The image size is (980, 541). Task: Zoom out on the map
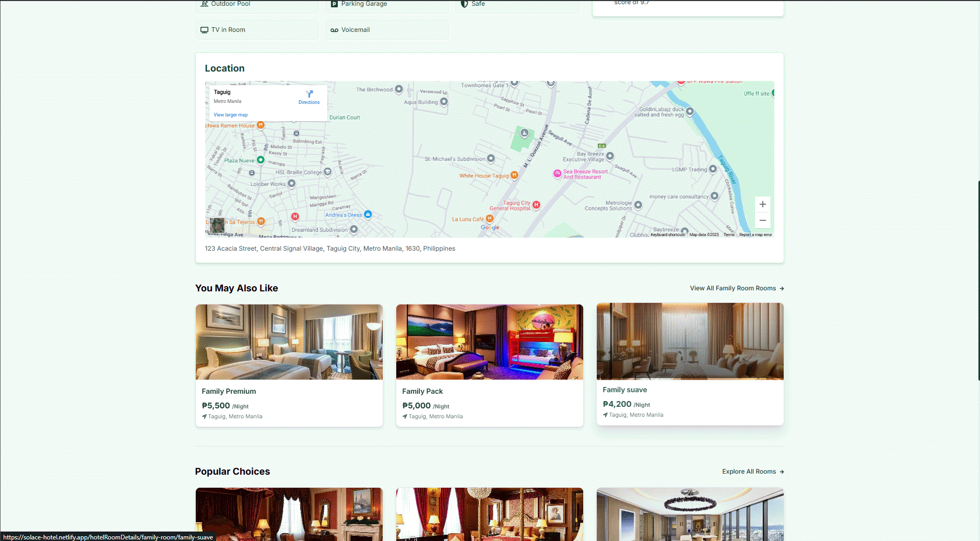point(762,220)
